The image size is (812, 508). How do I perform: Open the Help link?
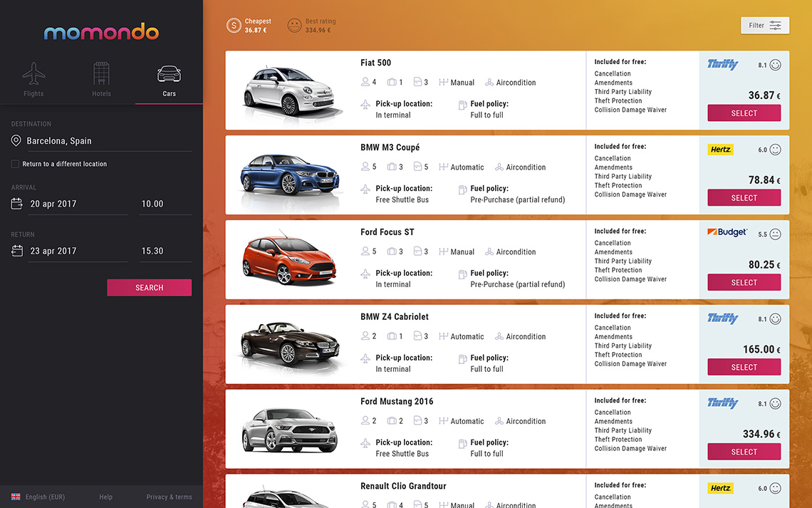pyautogui.click(x=105, y=497)
